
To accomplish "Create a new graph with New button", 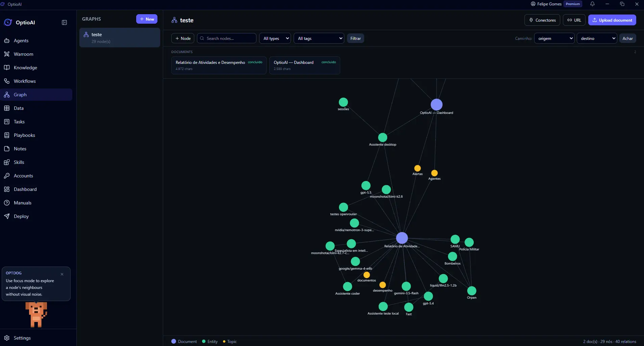I will (x=147, y=19).
